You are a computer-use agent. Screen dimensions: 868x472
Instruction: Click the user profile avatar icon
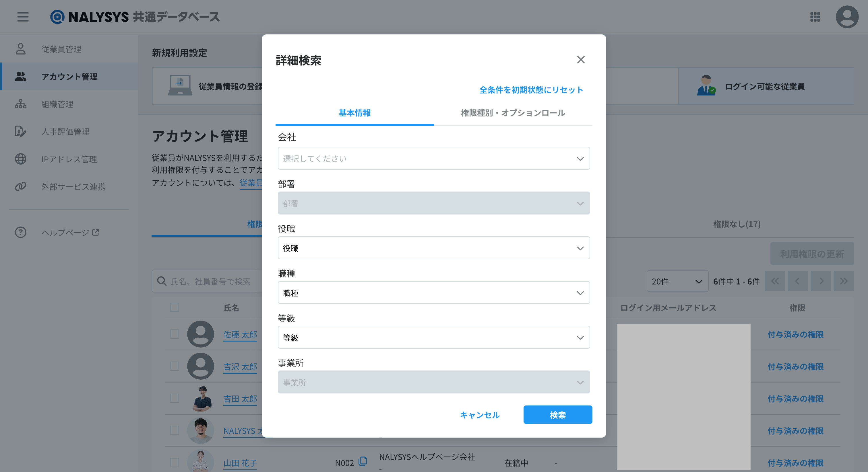click(846, 17)
